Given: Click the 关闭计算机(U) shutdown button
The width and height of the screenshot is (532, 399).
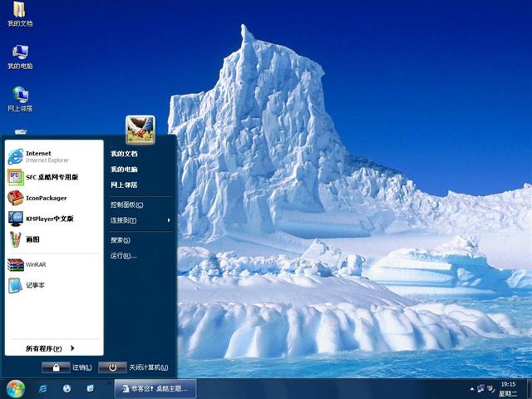Looking at the screenshot, I should [x=133, y=367].
